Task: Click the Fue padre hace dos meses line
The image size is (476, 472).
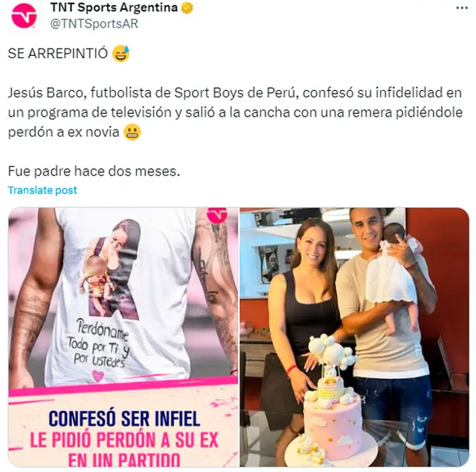Action: [94, 171]
